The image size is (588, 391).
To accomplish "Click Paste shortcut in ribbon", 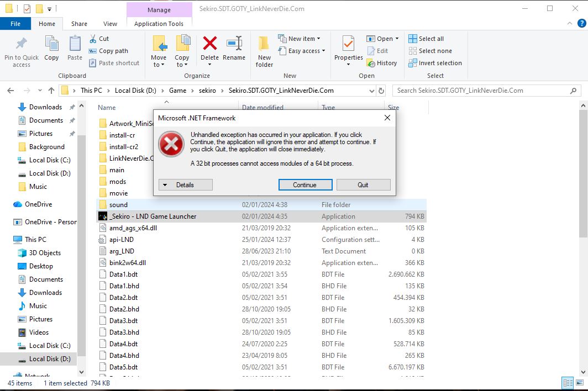I will [114, 63].
